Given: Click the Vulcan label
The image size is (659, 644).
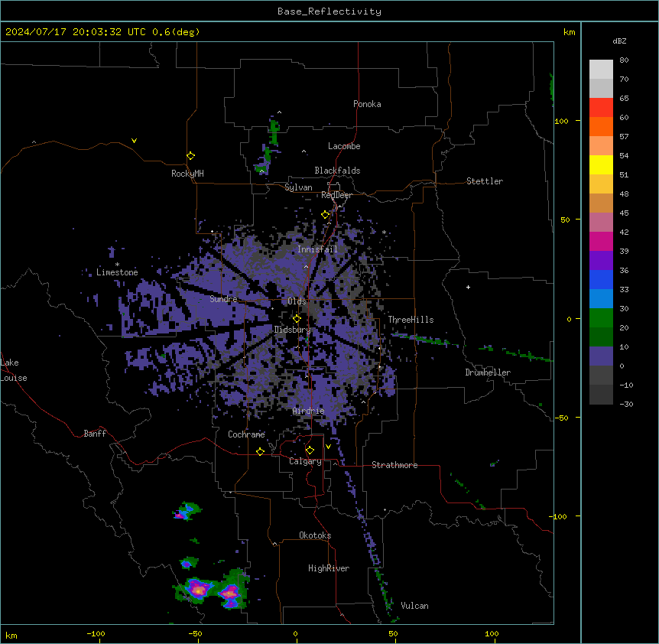Looking at the screenshot, I should coord(415,606).
